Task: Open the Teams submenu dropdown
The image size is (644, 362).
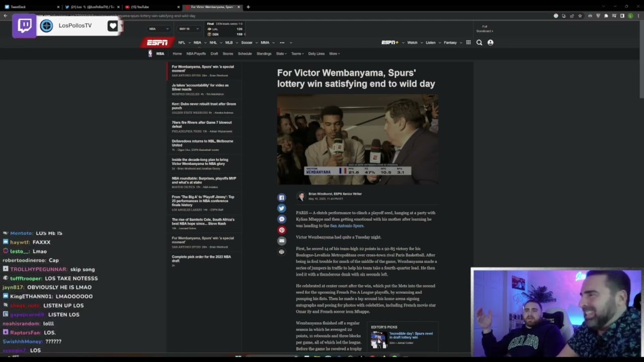Action: 297,54
